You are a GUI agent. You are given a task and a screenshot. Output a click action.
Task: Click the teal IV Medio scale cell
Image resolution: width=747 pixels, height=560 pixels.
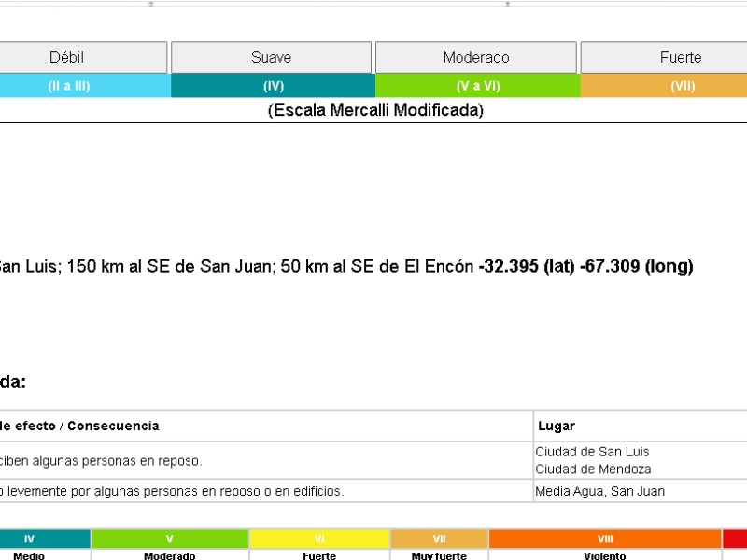45,545
